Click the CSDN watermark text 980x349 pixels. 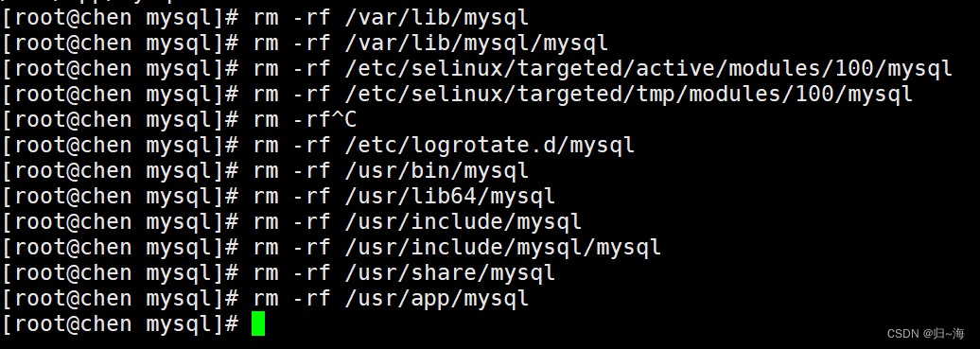900,334
